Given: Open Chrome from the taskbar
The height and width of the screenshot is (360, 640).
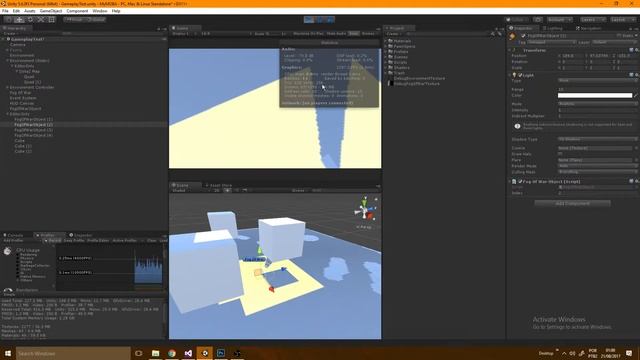Looking at the screenshot, I should click(x=172, y=353).
